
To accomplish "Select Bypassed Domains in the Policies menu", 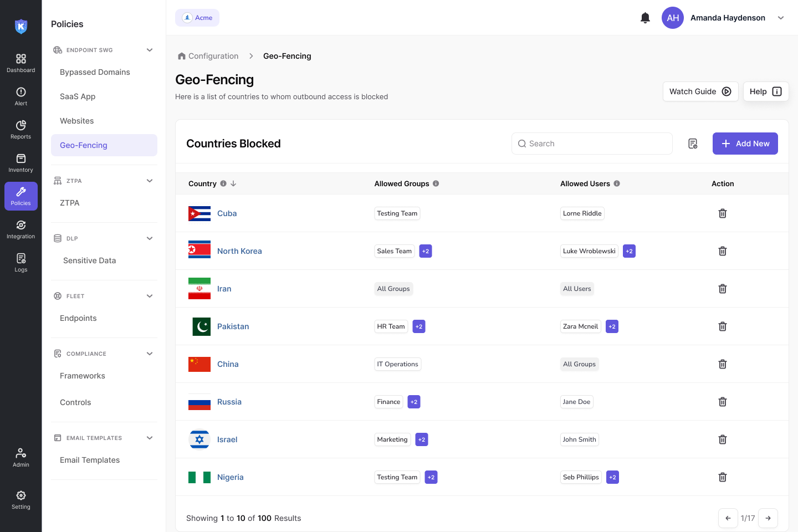I will (95, 72).
